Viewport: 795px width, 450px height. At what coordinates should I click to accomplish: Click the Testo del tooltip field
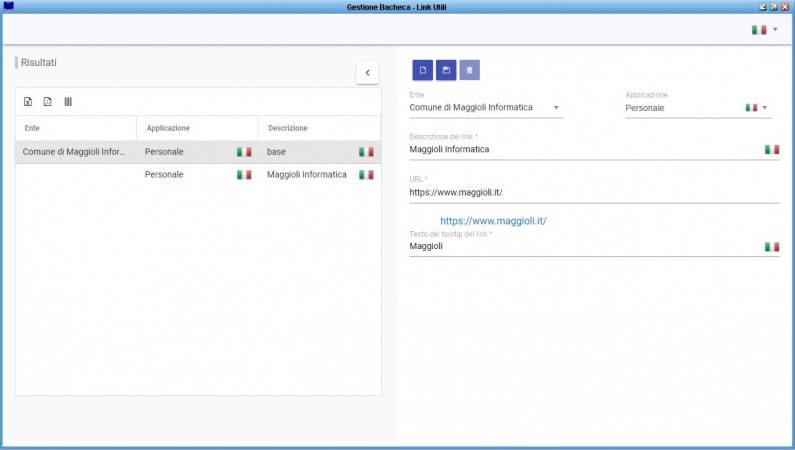pyautogui.click(x=580, y=246)
